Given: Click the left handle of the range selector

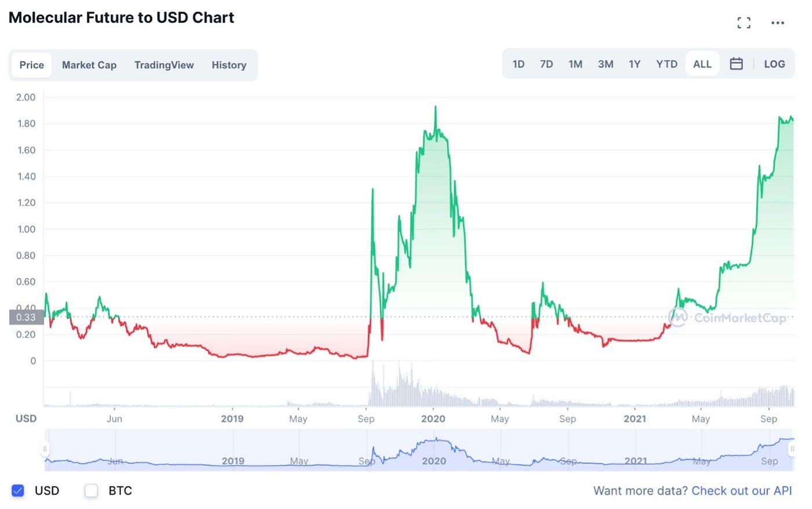Looking at the screenshot, I should 45,448.
